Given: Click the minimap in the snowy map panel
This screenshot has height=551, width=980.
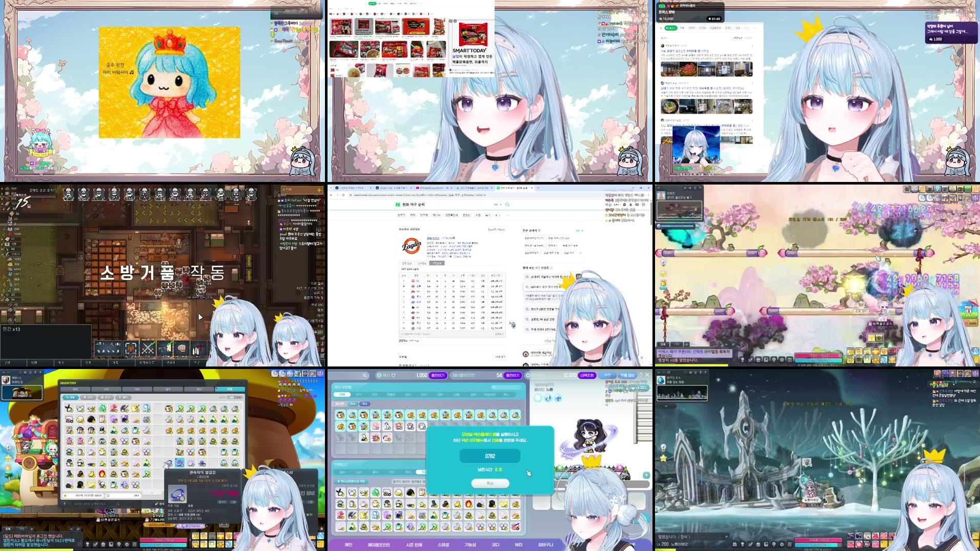Looking at the screenshot, I should pos(682,394).
